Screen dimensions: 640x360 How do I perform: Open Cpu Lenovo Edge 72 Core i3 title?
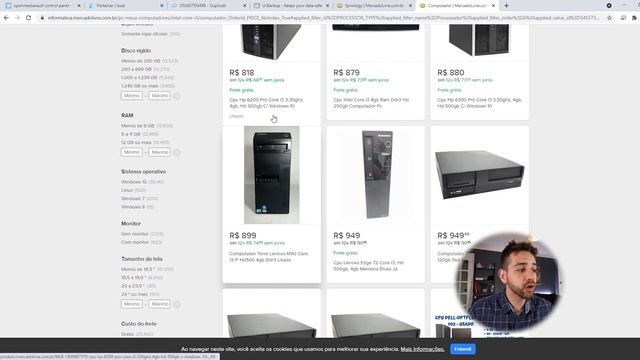pos(369,266)
